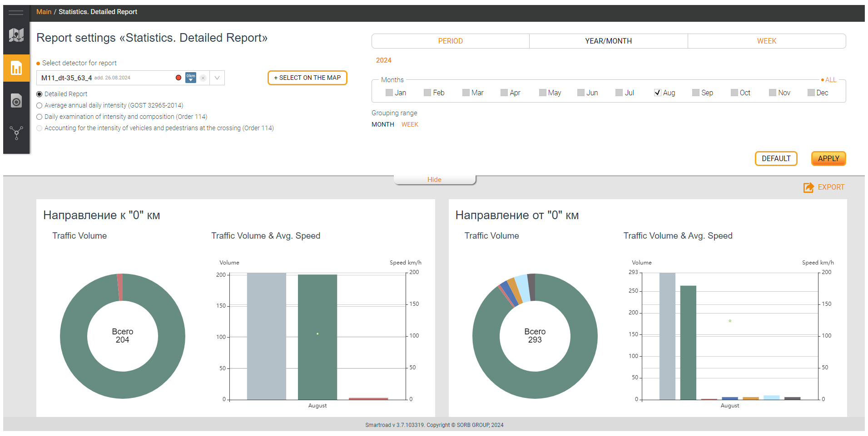
Task: Click the export icon
Action: (808, 187)
